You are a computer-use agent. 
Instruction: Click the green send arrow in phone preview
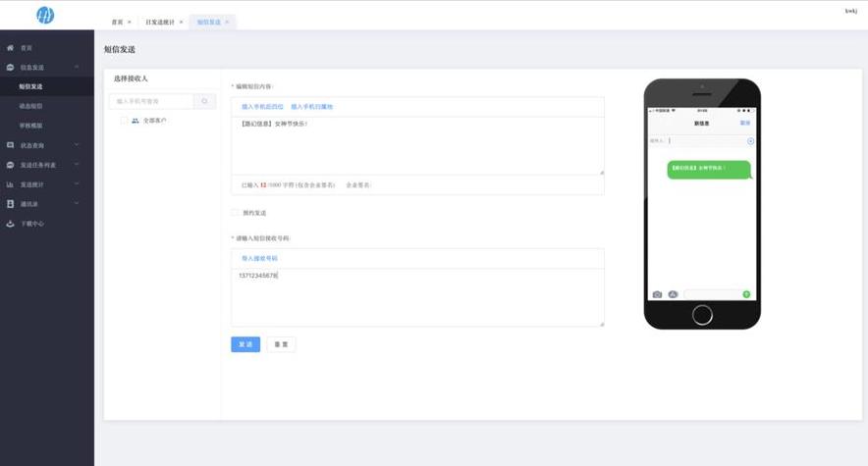(x=746, y=294)
